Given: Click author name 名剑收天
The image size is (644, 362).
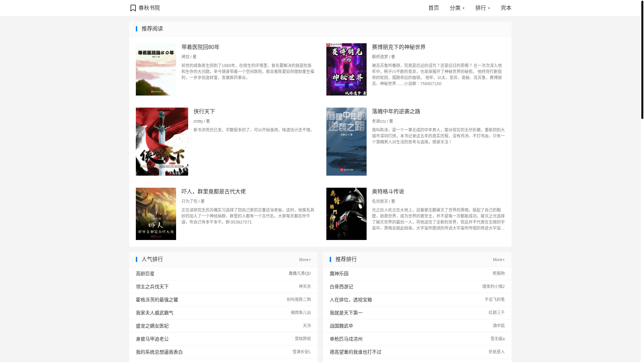Looking at the screenshot, I should (x=380, y=201).
